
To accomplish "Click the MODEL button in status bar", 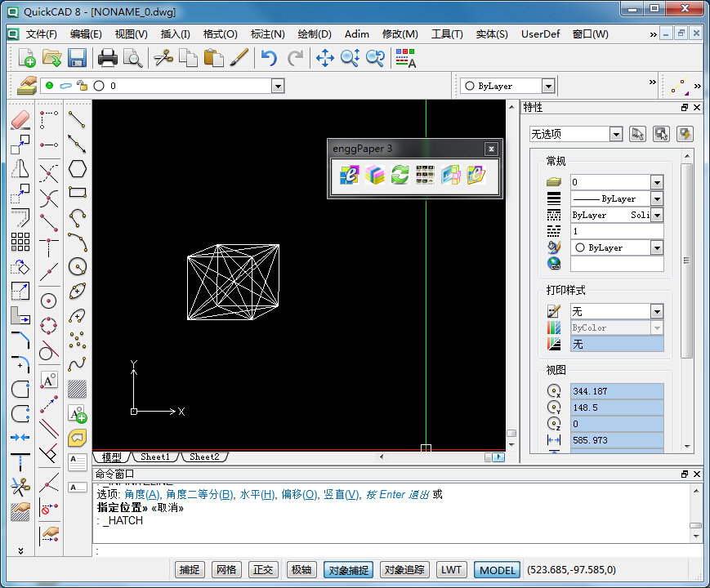I will [x=498, y=569].
